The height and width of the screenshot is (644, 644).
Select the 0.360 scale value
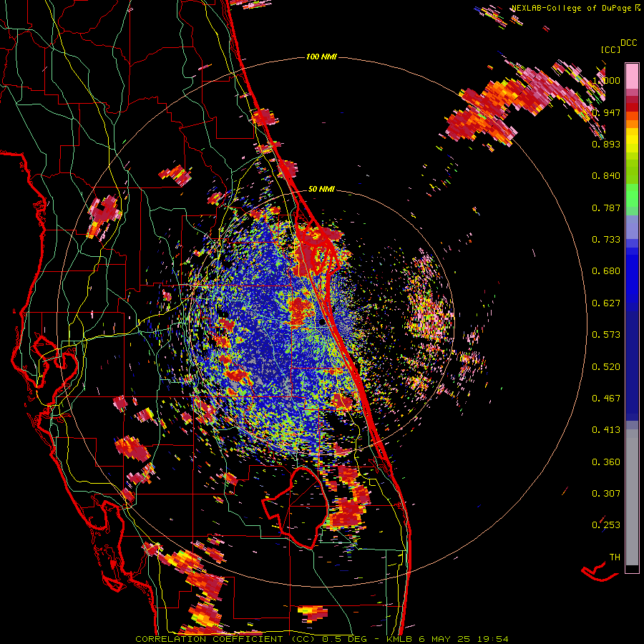click(x=606, y=462)
